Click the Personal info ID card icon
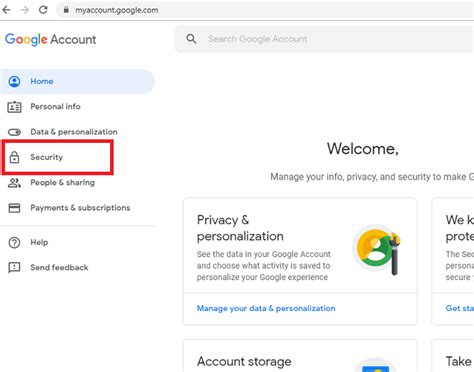The height and width of the screenshot is (372, 474). (x=14, y=107)
